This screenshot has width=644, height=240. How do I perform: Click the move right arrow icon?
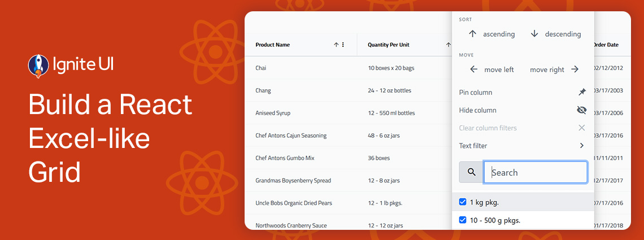click(575, 69)
